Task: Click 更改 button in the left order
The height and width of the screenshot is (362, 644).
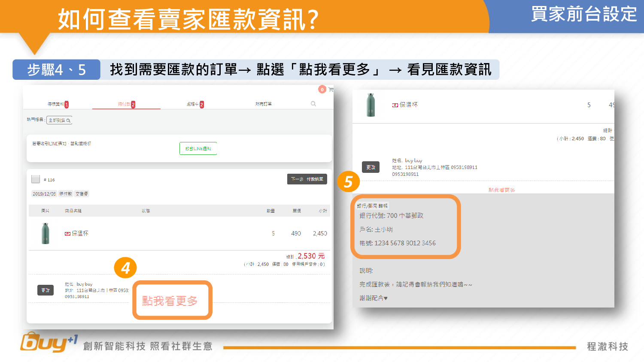Action: (x=46, y=290)
